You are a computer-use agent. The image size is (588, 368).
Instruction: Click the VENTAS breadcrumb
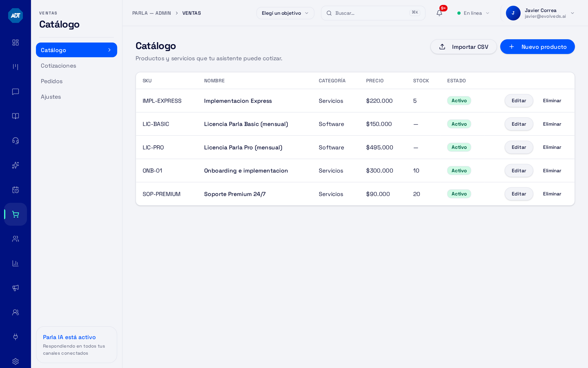click(192, 13)
